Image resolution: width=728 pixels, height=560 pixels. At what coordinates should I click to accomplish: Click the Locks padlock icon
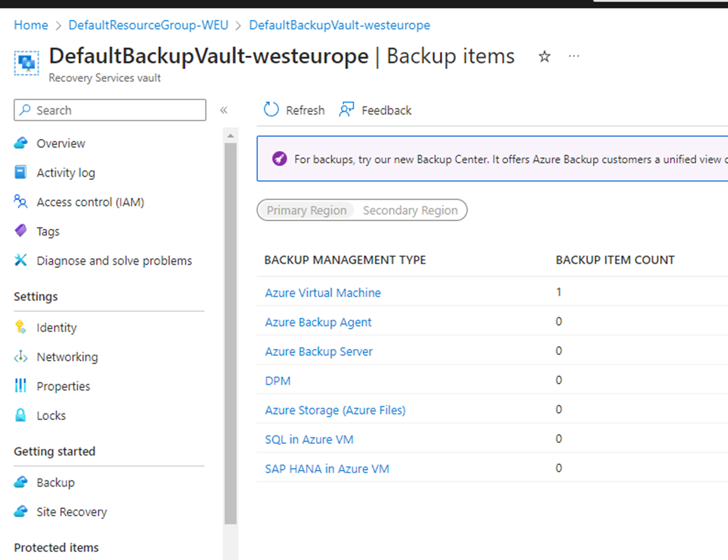(x=21, y=415)
